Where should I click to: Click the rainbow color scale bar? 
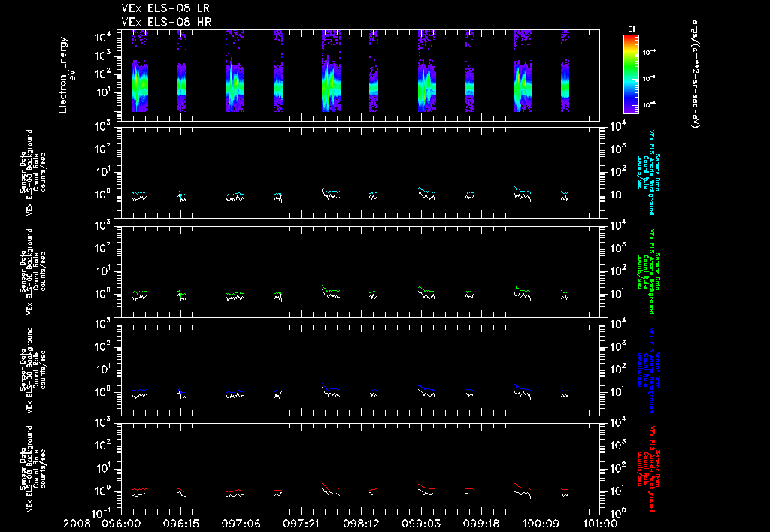[631, 74]
